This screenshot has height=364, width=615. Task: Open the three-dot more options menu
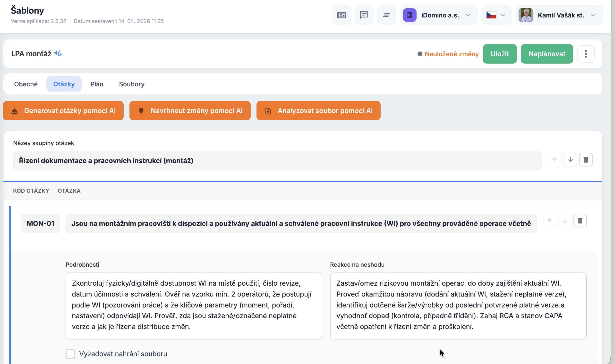tap(586, 54)
